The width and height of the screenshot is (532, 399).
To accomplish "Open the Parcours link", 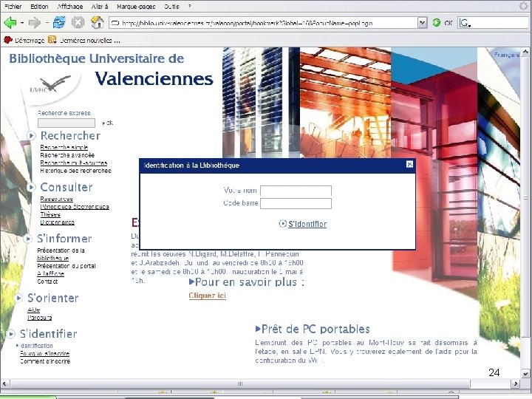I will [x=40, y=318].
